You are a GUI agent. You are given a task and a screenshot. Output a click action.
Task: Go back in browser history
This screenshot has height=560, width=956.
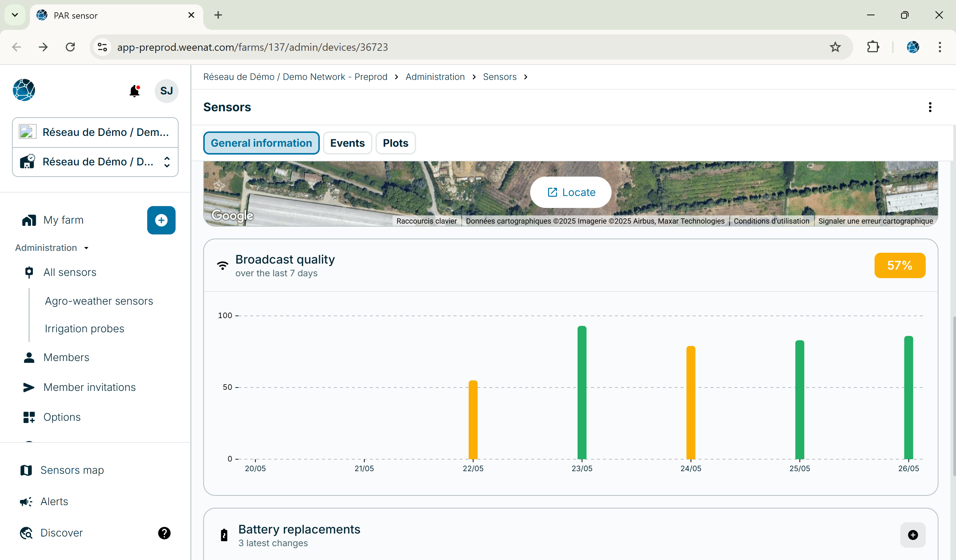coord(17,47)
